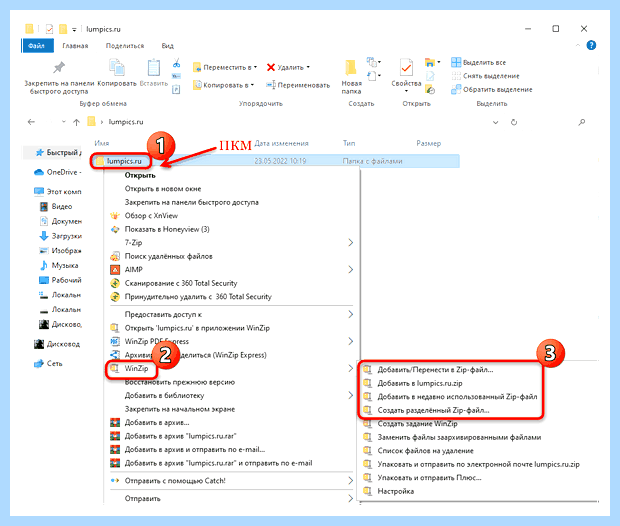The image size is (620, 526).
Task: Switch to the Поделиться tab
Action: [x=125, y=46]
